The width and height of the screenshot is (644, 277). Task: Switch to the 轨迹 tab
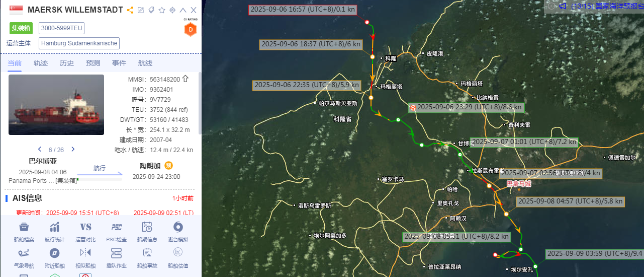(x=41, y=63)
